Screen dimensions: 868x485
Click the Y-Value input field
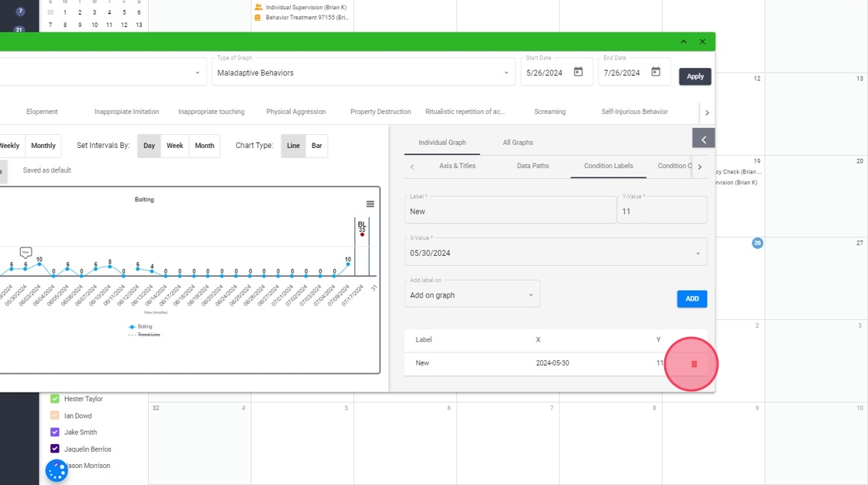click(x=662, y=211)
